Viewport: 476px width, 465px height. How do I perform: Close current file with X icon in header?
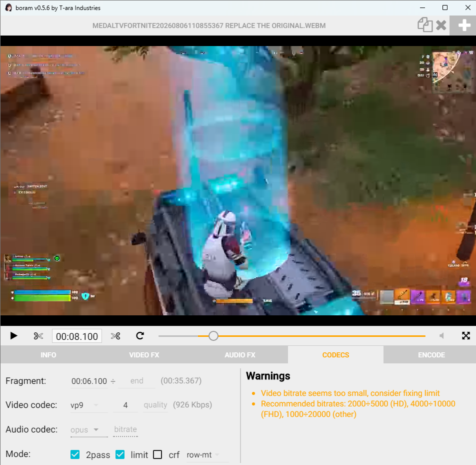441,25
